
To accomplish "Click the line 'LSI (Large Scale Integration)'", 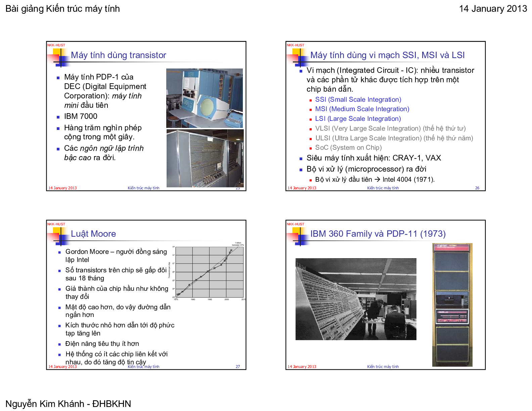I will click(358, 119).
